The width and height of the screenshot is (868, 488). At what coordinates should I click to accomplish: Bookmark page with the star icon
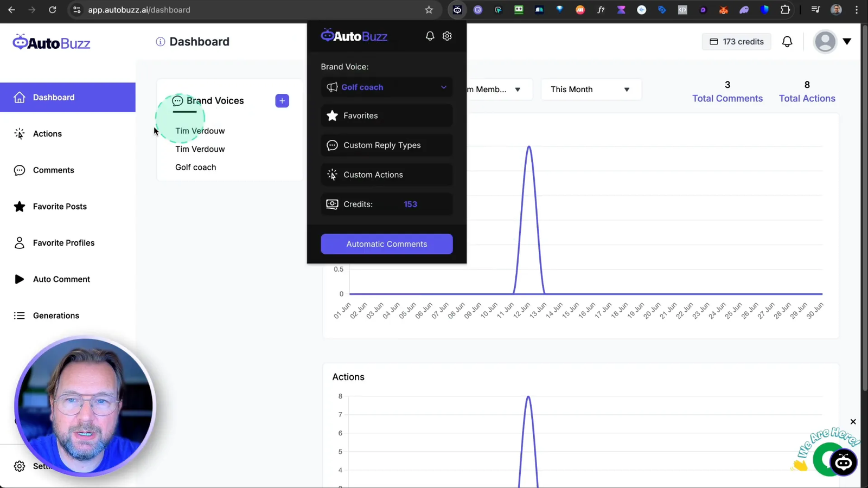tap(429, 10)
